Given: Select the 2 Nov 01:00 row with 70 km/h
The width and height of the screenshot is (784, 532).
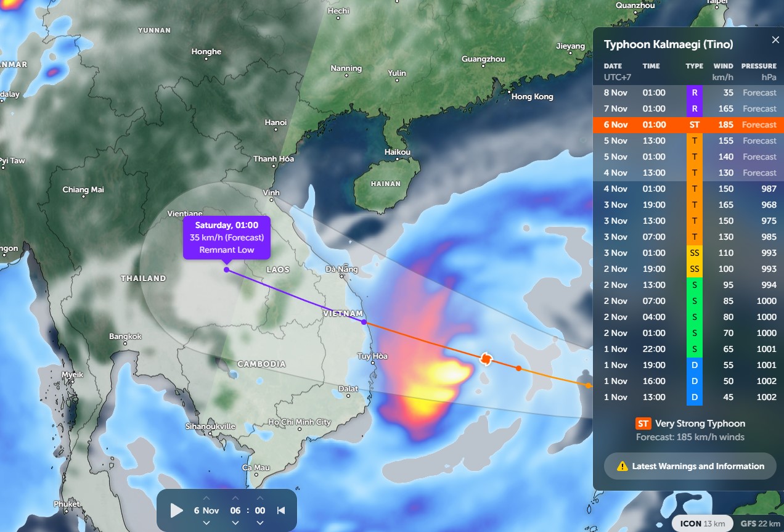Looking at the screenshot, I should click(x=688, y=333).
